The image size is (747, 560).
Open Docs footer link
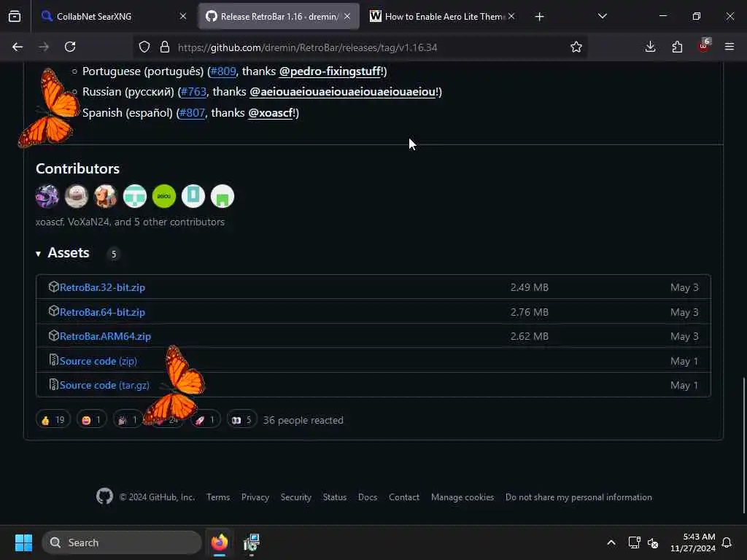pos(368,497)
